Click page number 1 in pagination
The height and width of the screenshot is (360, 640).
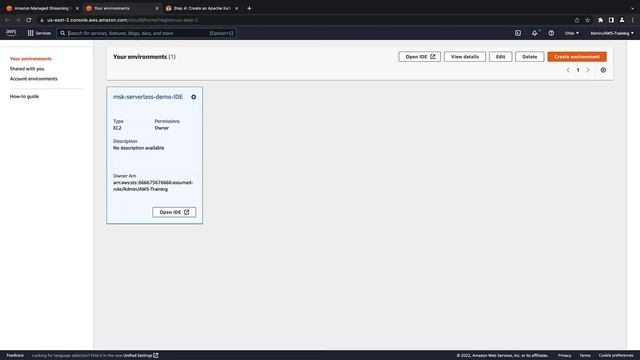(x=578, y=70)
